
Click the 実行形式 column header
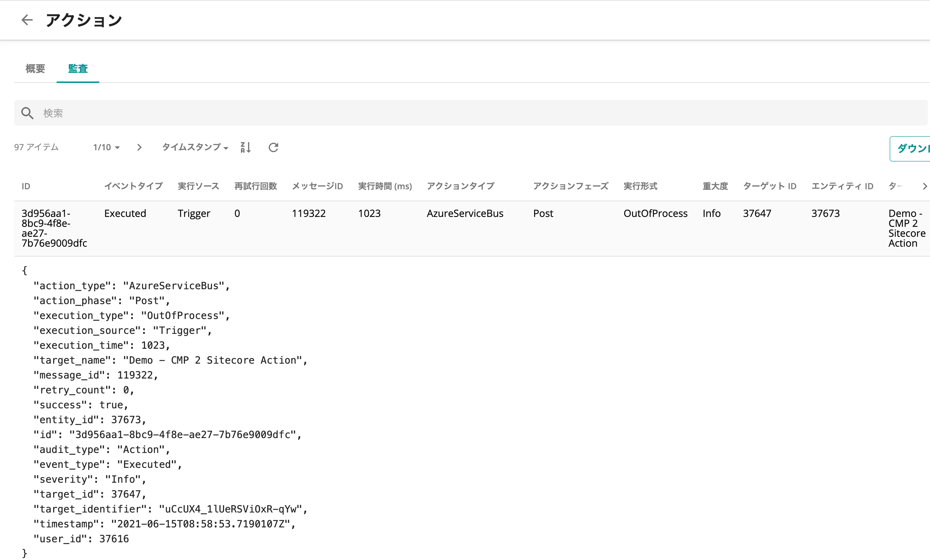(640, 186)
